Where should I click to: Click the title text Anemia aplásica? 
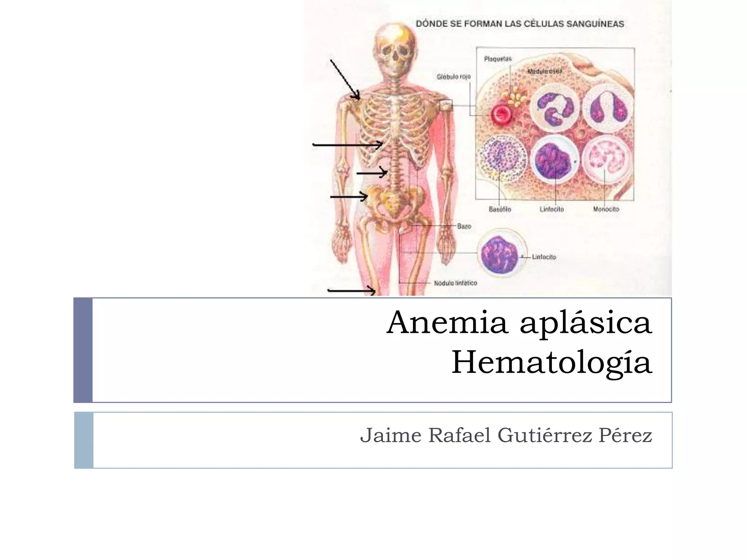click(519, 323)
